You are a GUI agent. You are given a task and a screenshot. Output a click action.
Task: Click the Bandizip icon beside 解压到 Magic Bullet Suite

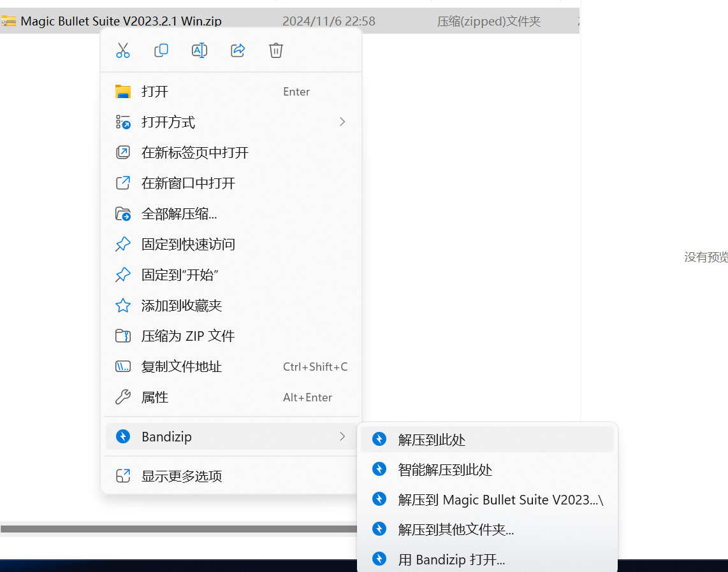pos(379,499)
